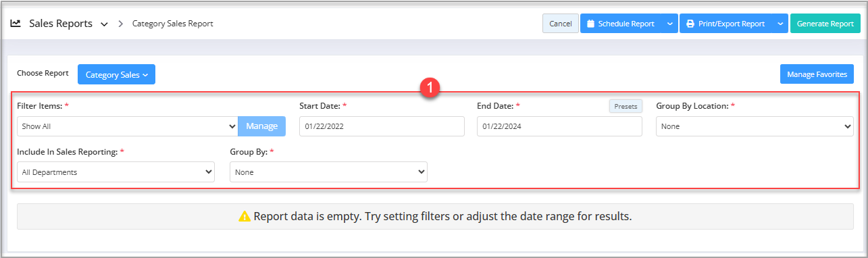
Task: Open the Group By Location dropdown
Action: [x=755, y=126]
